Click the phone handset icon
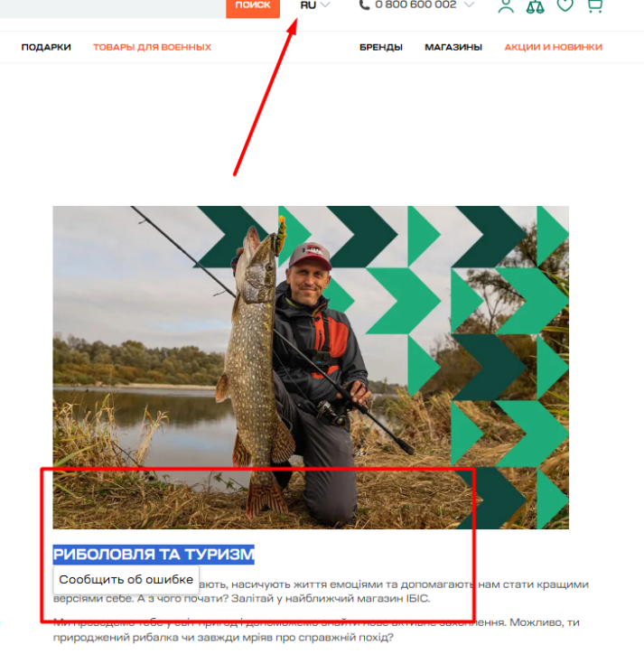 click(365, 5)
